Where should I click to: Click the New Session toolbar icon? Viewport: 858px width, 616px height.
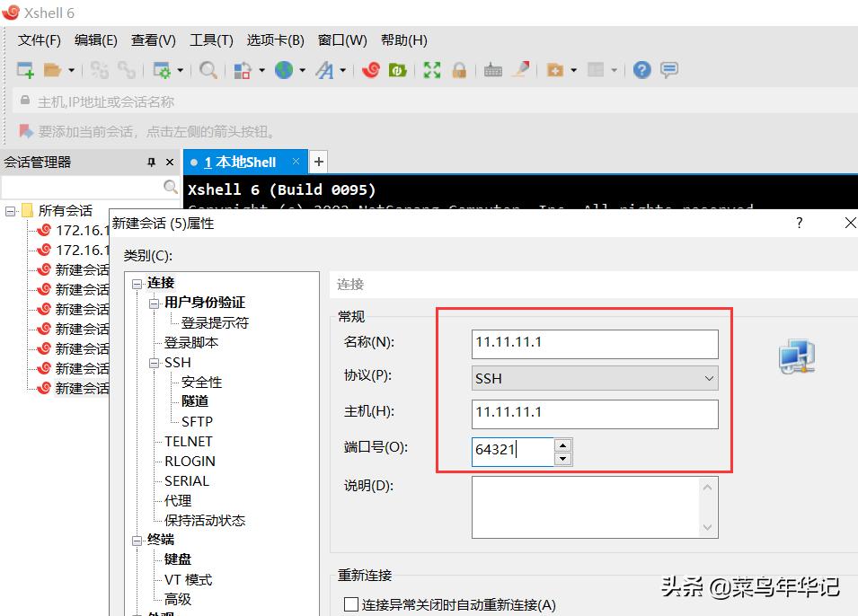coord(25,70)
